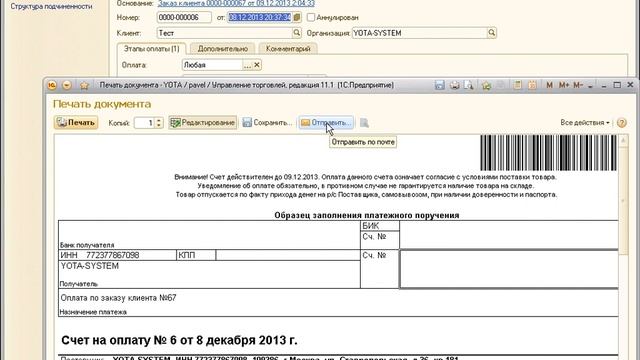Open the date picker icon beside date
This screenshot has height=360, width=640.
(x=297, y=17)
